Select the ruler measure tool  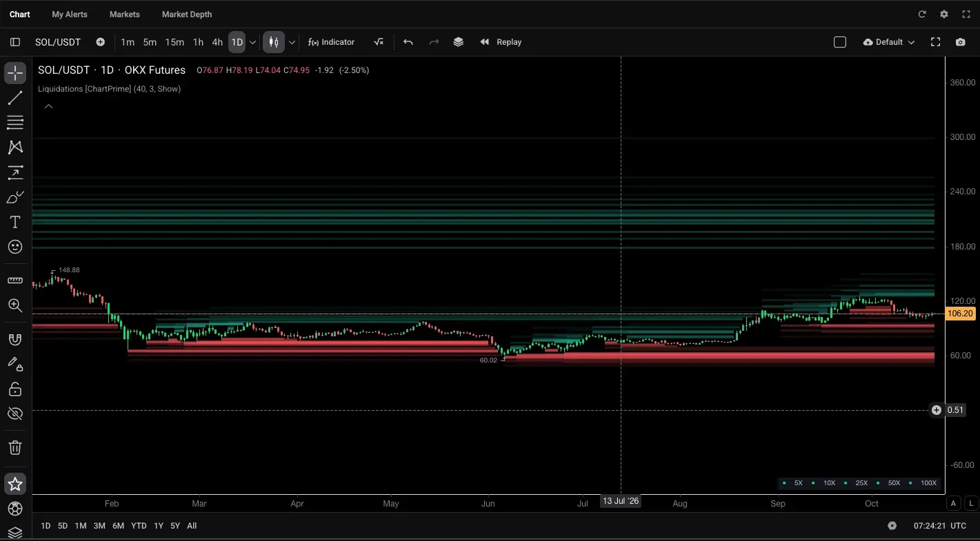(x=15, y=280)
